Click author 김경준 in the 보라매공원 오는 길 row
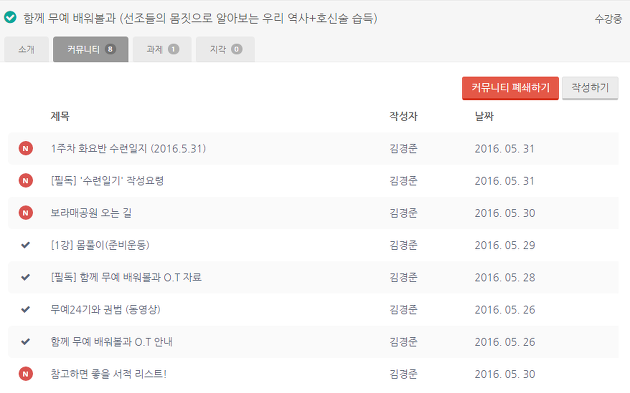 403,213
